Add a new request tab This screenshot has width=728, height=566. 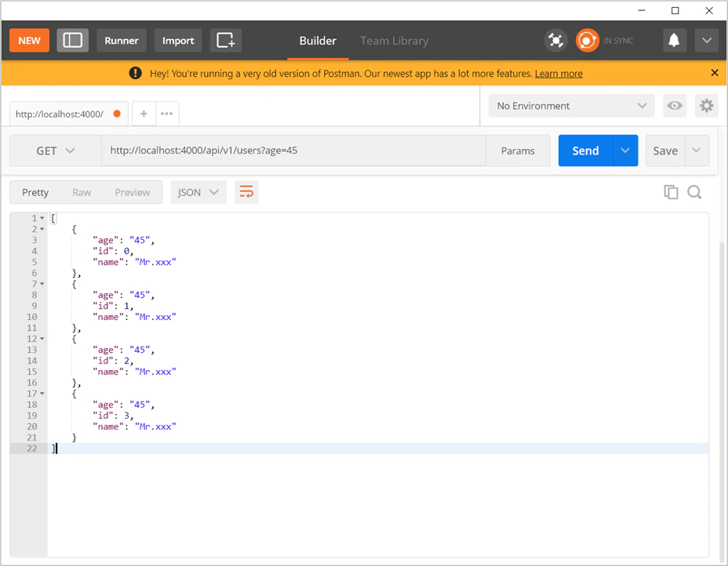tap(144, 114)
